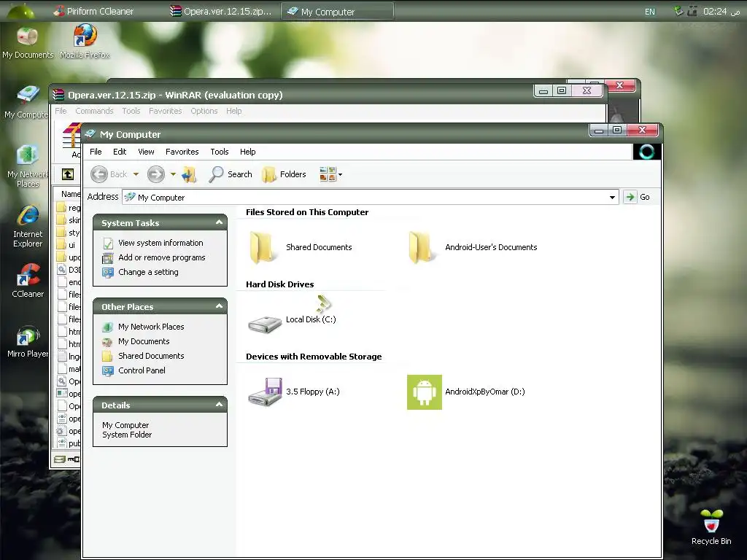747x560 pixels.
Task: Open the Edit menu in My Computer
Action: pyautogui.click(x=120, y=152)
